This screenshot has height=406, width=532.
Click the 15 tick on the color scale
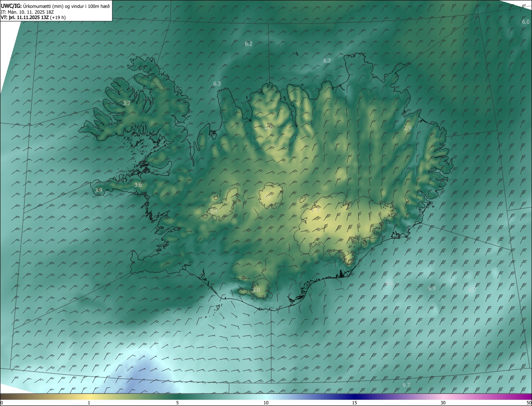pos(355,403)
